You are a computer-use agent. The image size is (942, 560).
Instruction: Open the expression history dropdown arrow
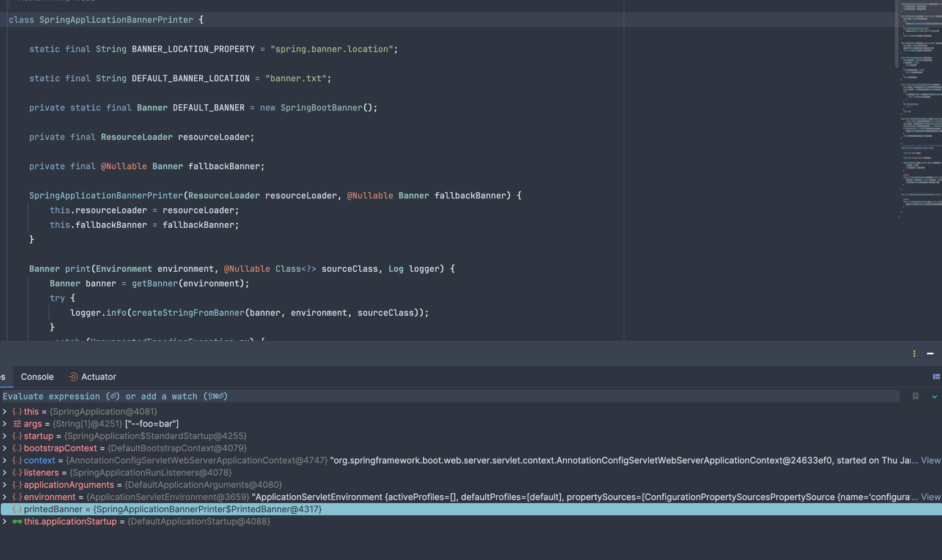[934, 397]
